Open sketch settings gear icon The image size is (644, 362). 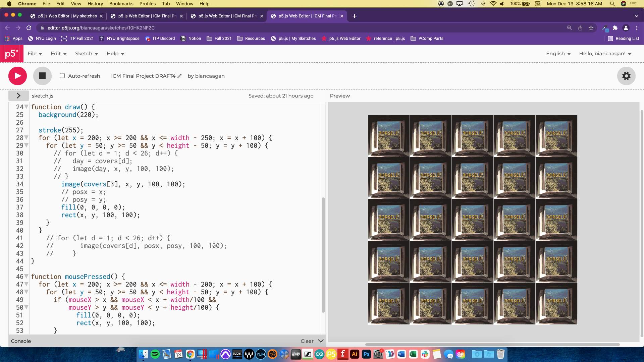[626, 76]
